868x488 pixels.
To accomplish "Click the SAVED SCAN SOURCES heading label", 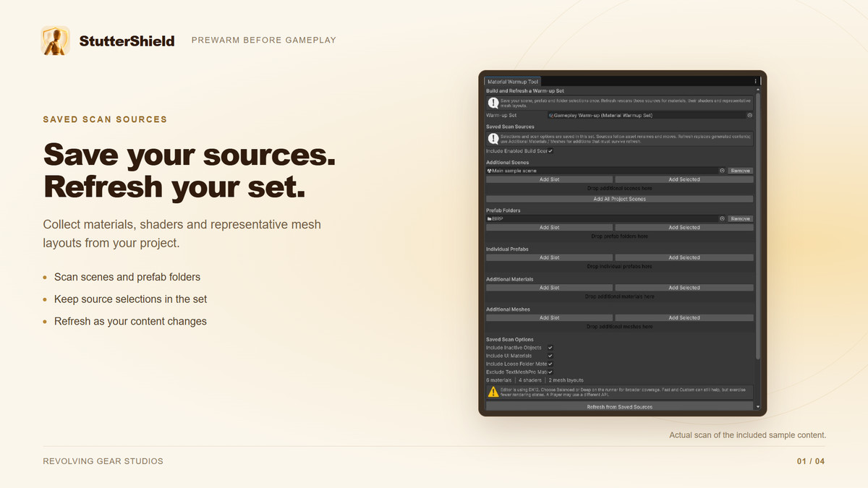I will click(105, 119).
